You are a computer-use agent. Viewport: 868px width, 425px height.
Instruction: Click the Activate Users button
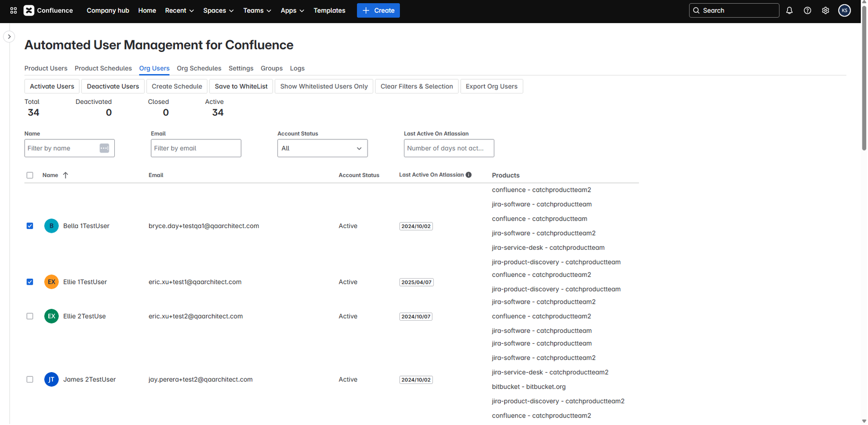[x=52, y=86]
